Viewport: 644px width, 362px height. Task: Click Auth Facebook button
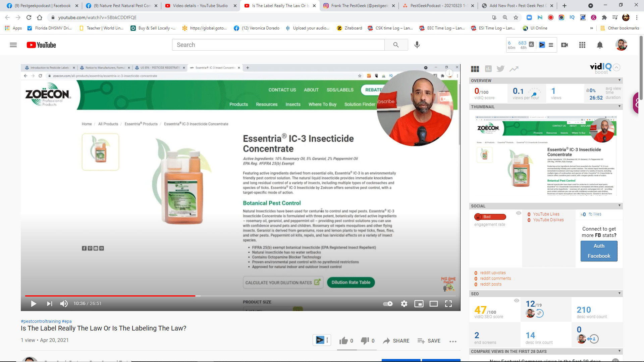point(599,251)
